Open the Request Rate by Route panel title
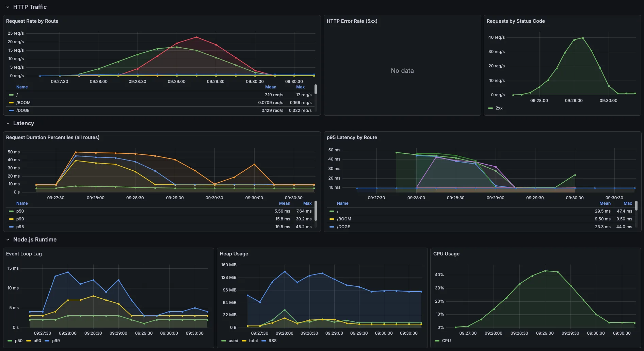The image size is (644, 351). tap(32, 21)
